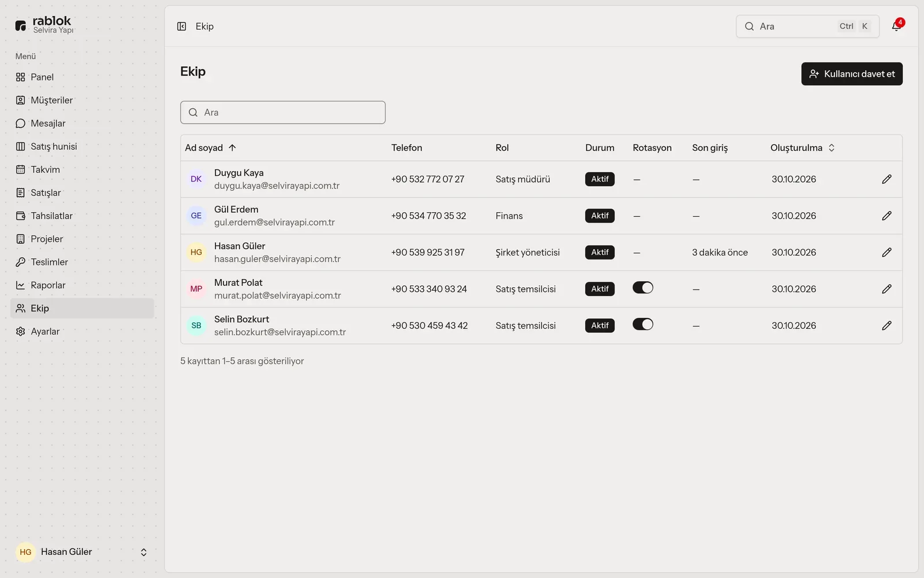Toggle rotation switch for Selin Bozkurt
924x578 pixels.
click(643, 324)
